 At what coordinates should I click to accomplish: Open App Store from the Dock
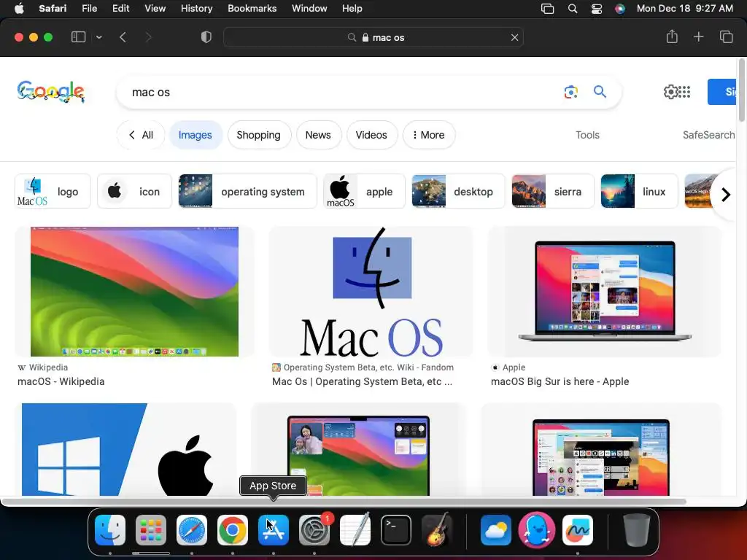(x=274, y=530)
